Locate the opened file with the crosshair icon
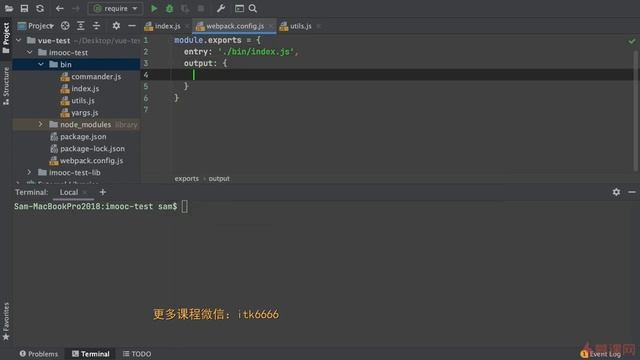The width and height of the screenshot is (640, 360). click(65, 26)
